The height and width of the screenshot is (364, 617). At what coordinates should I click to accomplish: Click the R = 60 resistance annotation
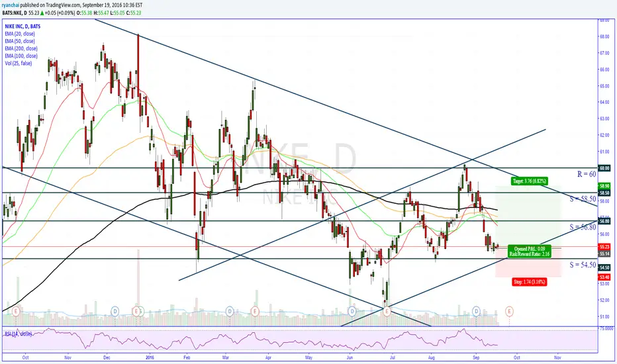click(587, 174)
